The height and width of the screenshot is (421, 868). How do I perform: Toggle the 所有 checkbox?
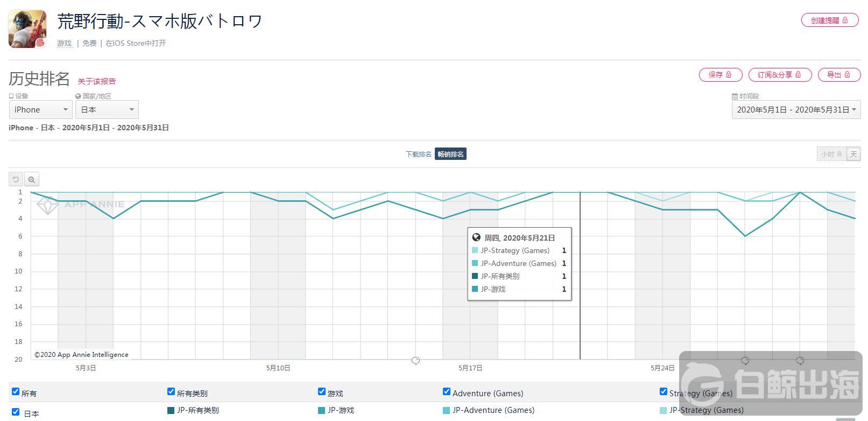[16, 391]
